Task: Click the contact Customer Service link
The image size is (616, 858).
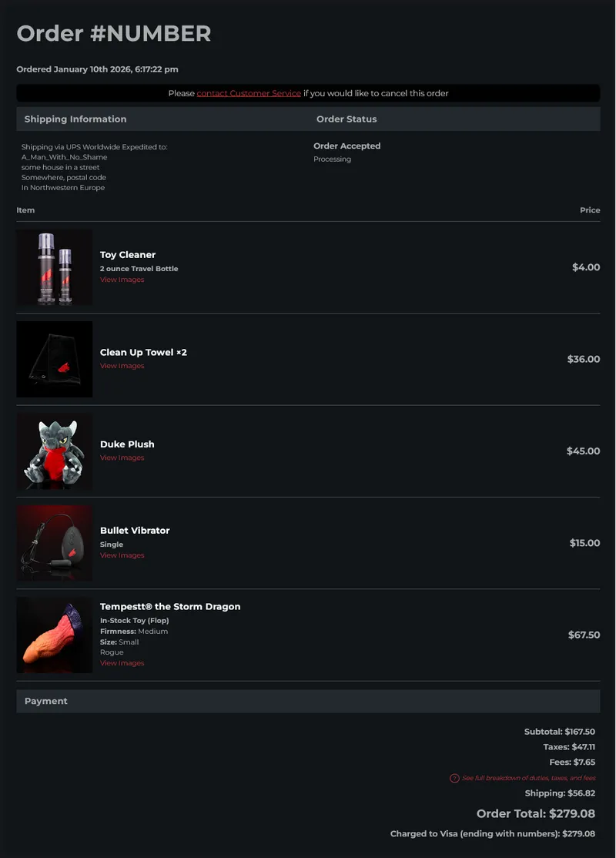Action: pyautogui.click(x=249, y=93)
